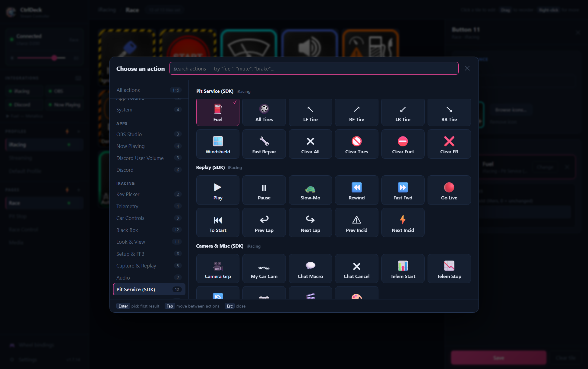Open the Audio category

149,278
